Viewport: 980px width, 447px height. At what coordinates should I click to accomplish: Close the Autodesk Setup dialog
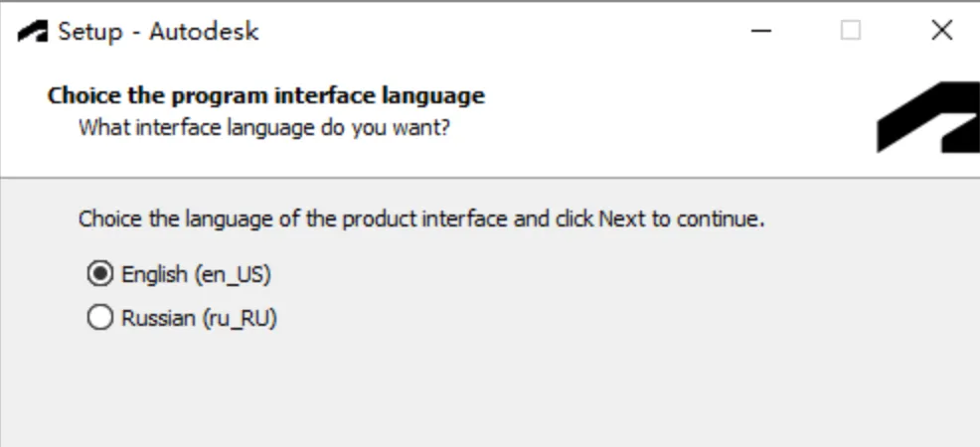[941, 31]
